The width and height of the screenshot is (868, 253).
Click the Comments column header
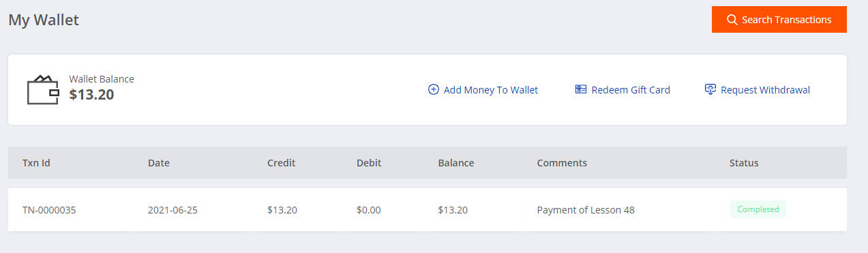(x=562, y=163)
